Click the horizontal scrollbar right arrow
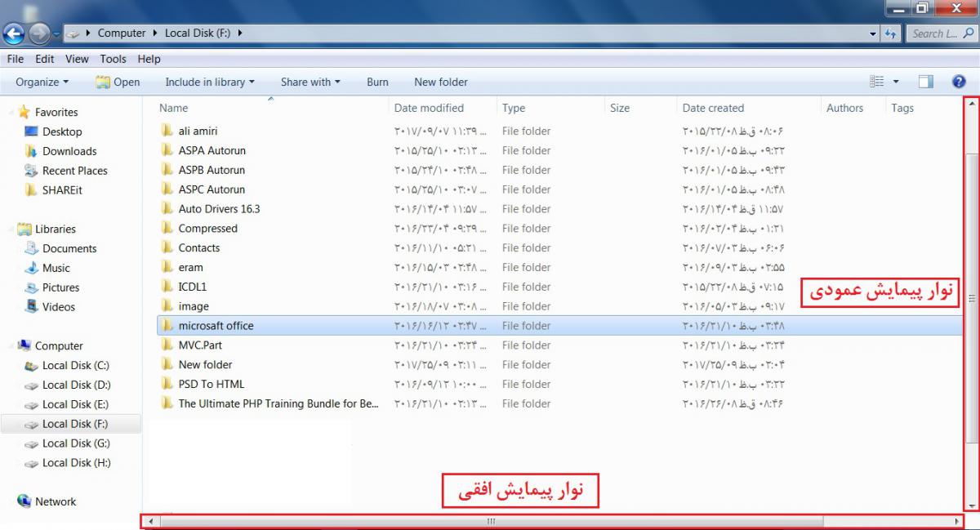This screenshot has width=980, height=530. tap(957, 521)
